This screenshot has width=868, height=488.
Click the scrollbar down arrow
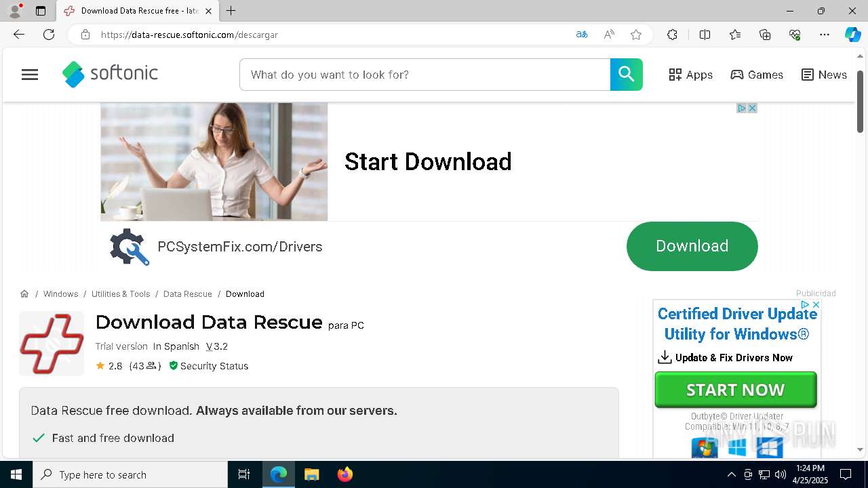[x=860, y=449]
